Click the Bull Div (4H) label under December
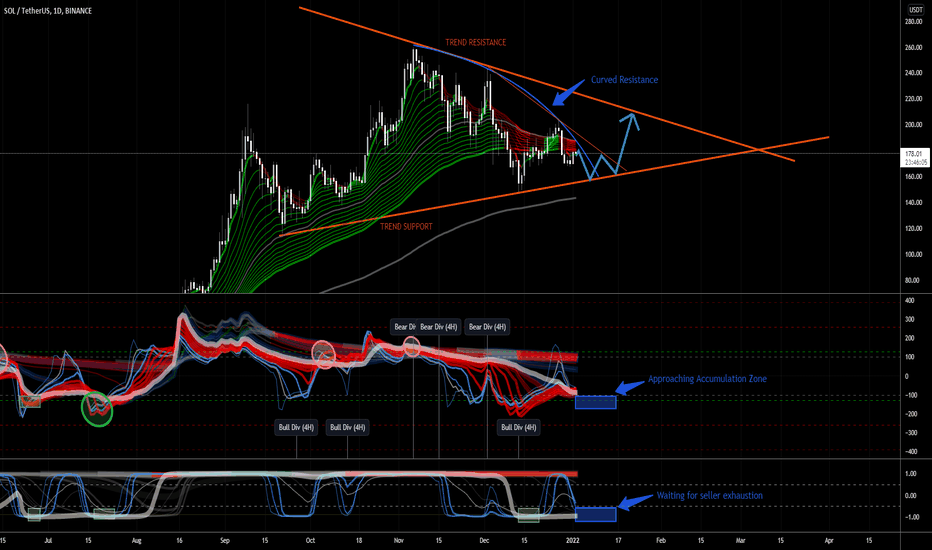932x550 pixels. click(518, 427)
